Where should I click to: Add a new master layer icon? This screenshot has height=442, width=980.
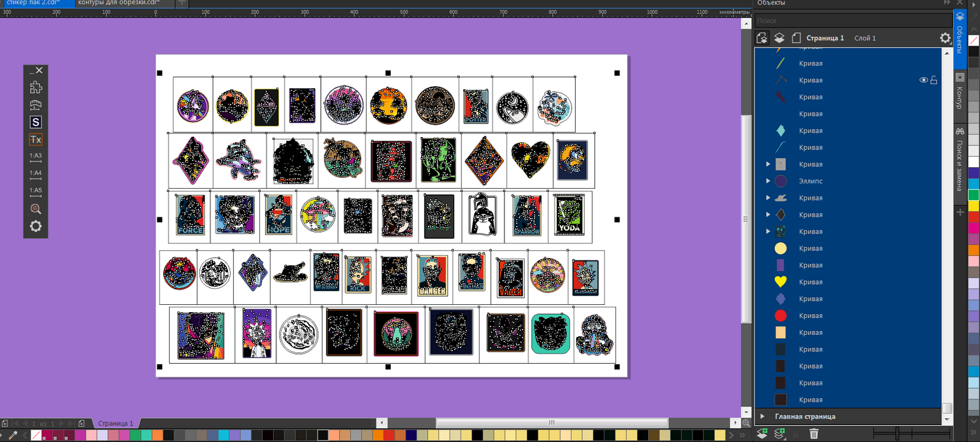779,434
